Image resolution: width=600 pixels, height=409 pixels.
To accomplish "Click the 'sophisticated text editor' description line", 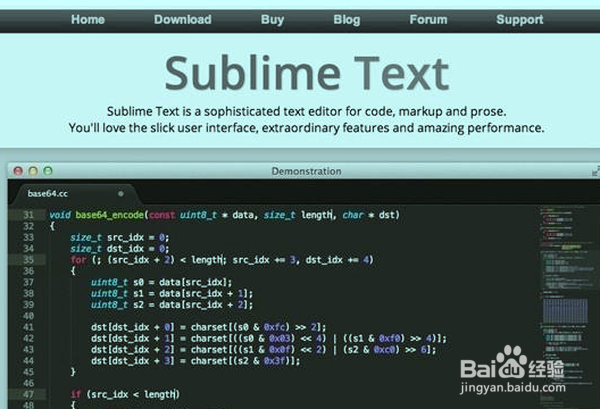I will click(307, 111).
